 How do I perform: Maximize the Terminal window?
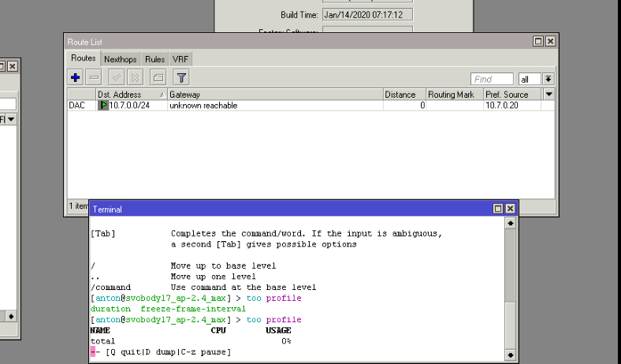pyautogui.click(x=498, y=209)
